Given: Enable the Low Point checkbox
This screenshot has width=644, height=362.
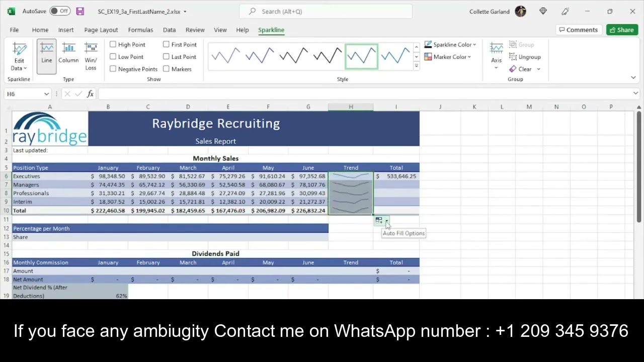Looking at the screenshot, I should 113,57.
